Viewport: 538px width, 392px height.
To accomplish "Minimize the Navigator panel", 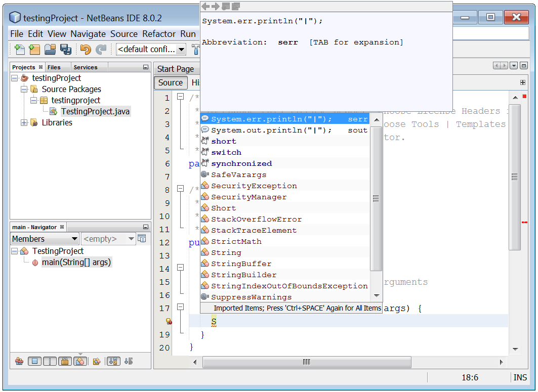I will 145,227.
